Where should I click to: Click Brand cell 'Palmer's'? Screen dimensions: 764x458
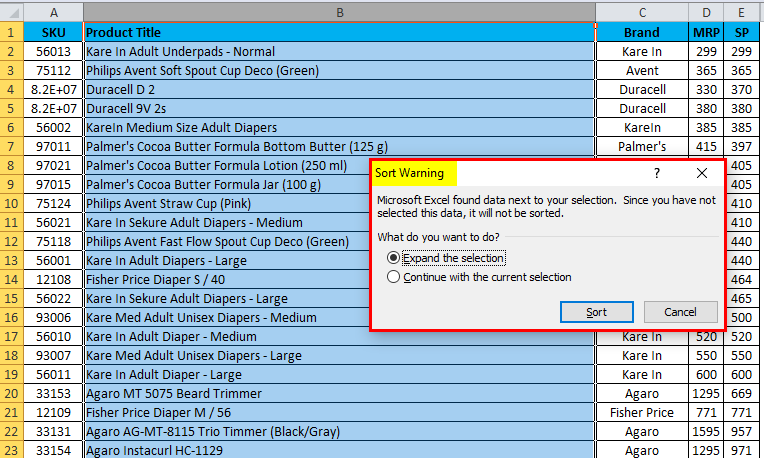(642, 146)
